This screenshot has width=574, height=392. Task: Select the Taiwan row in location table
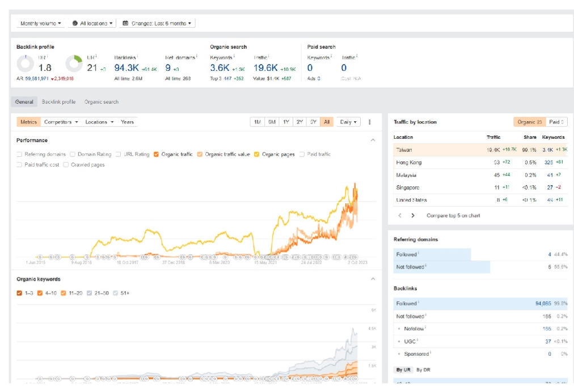[x=404, y=150]
